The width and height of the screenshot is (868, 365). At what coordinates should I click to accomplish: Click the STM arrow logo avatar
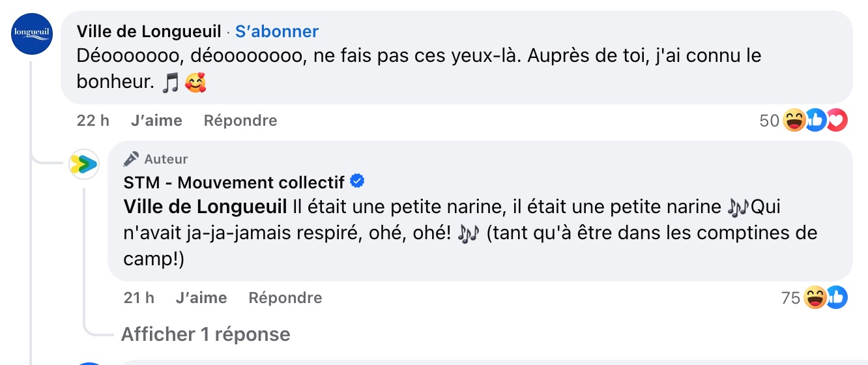[84, 164]
